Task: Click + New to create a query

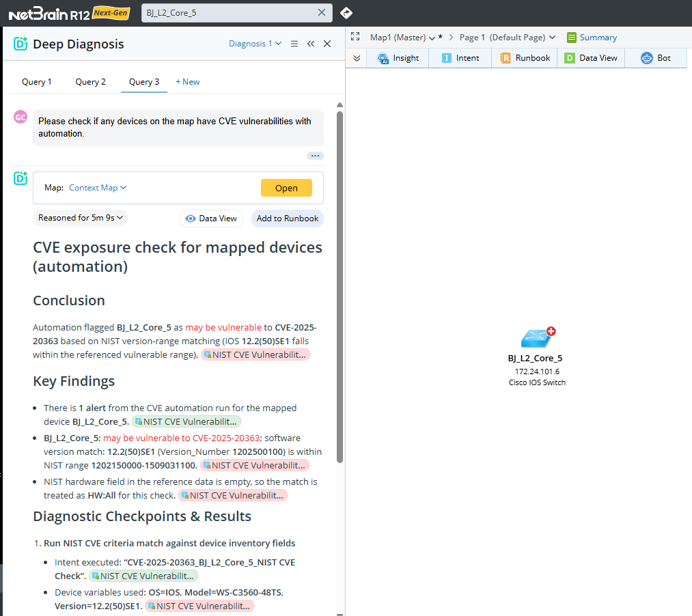Action: pyautogui.click(x=187, y=81)
